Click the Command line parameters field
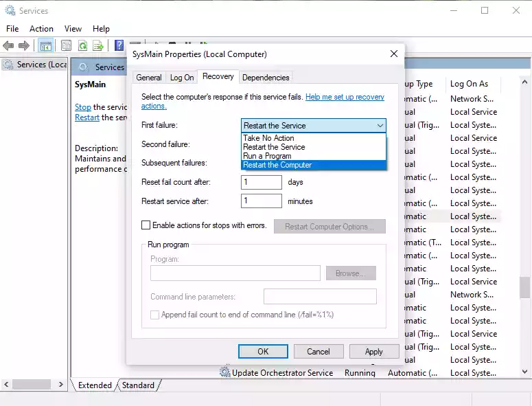Screen dimensions: 532x406 pos(320,296)
